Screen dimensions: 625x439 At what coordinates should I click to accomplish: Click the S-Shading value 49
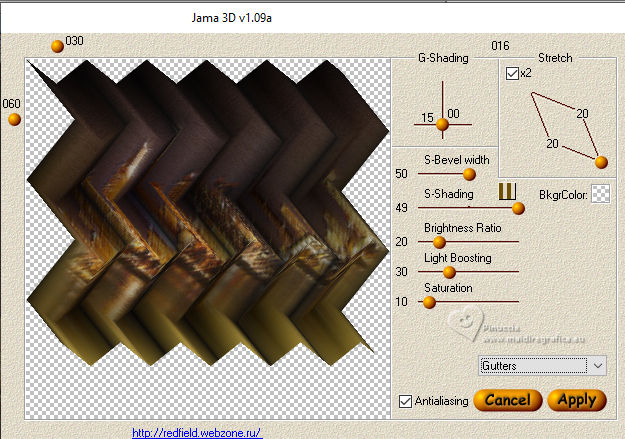[401, 208]
